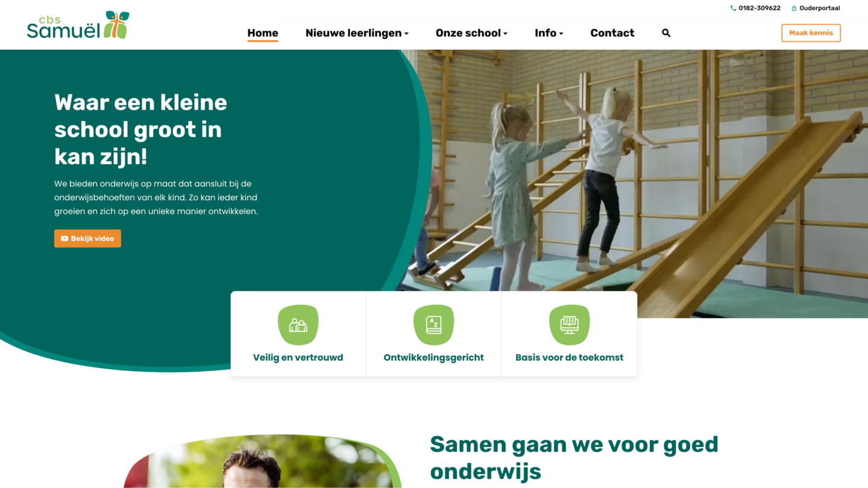
Task: Open the search magnifier icon
Action: coord(666,33)
